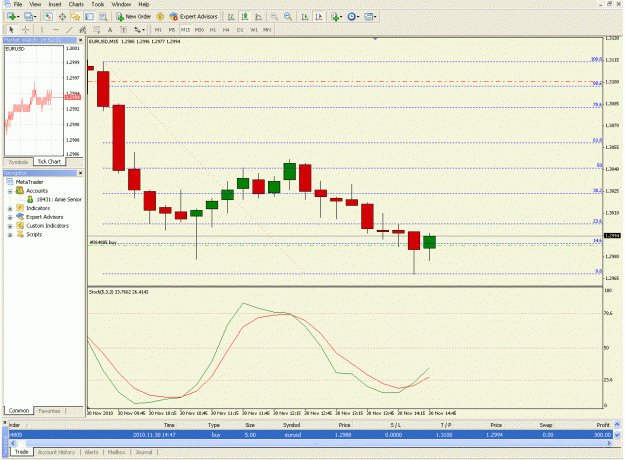Select the Fibonacci Retracement tool
Viewport: 625px width, 460px height.
[x=96, y=29]
